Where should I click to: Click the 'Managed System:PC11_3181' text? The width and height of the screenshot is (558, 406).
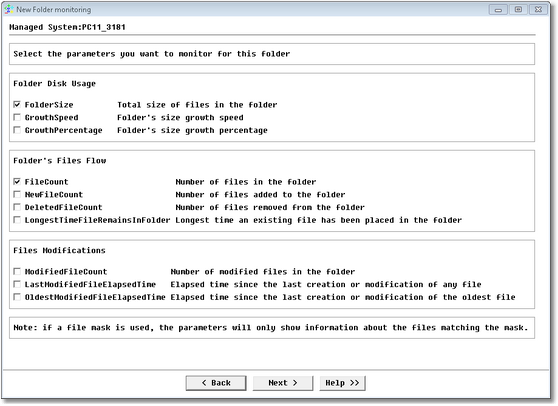(68, 27)
